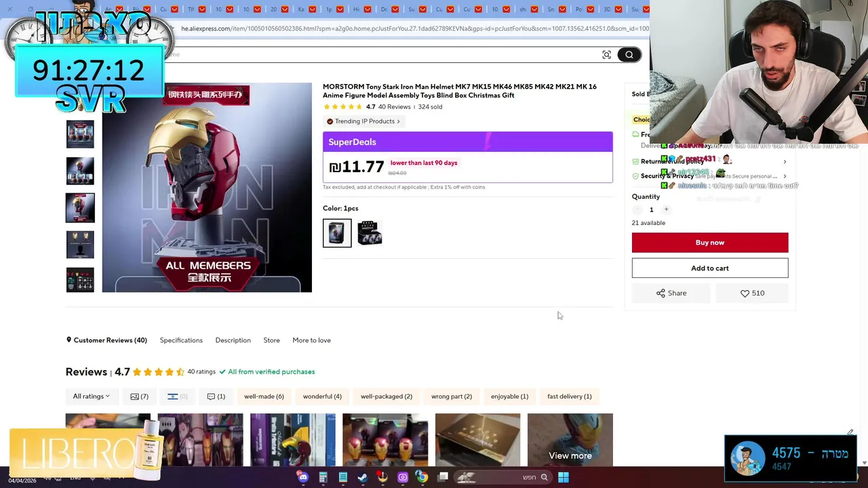Toggle the enjoyable (1) review filter
This screenshot has height=488, width=868.
(509, 396)
